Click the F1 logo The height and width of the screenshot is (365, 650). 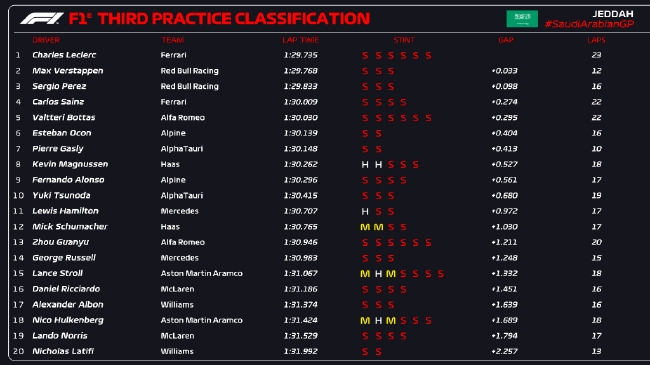[42, 19]
